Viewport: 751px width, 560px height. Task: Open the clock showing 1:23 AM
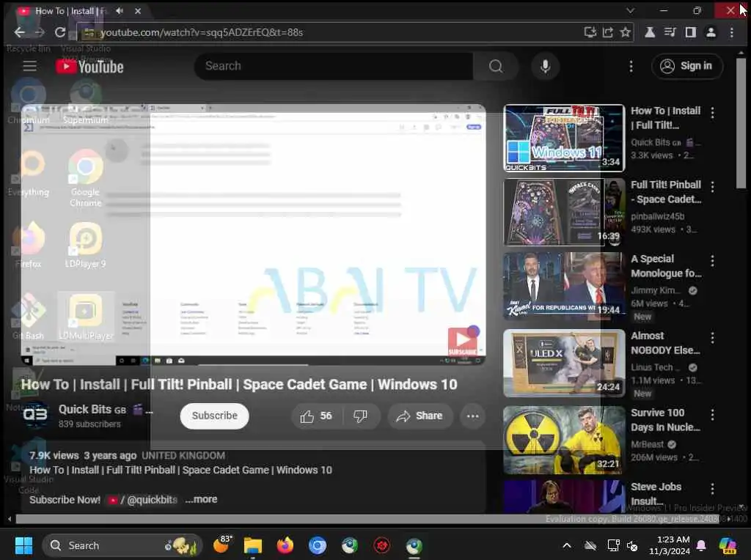[670, 545]
